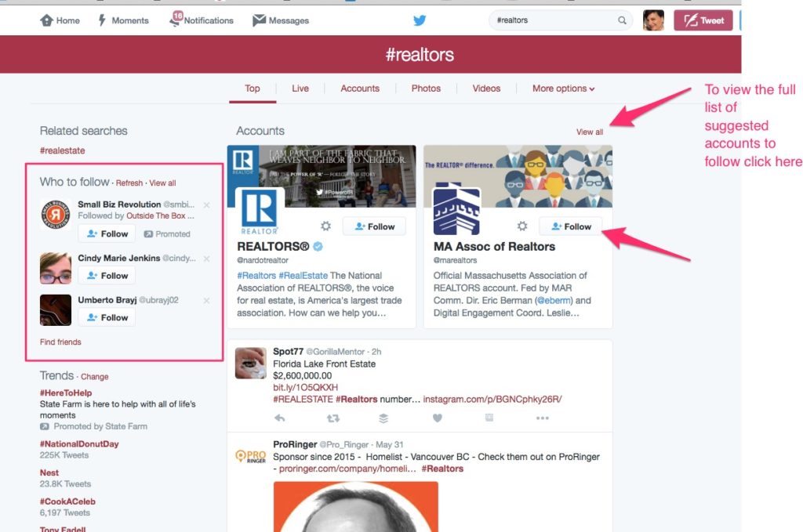Open Messages envelope icon
803x532 pixels.
[259, 20]
